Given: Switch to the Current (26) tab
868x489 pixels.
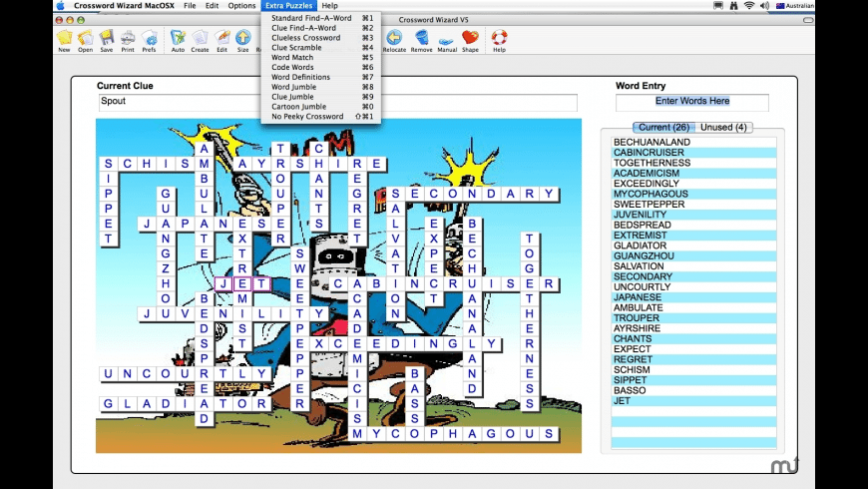Looking at the screenshot, I should click(663, 127).
